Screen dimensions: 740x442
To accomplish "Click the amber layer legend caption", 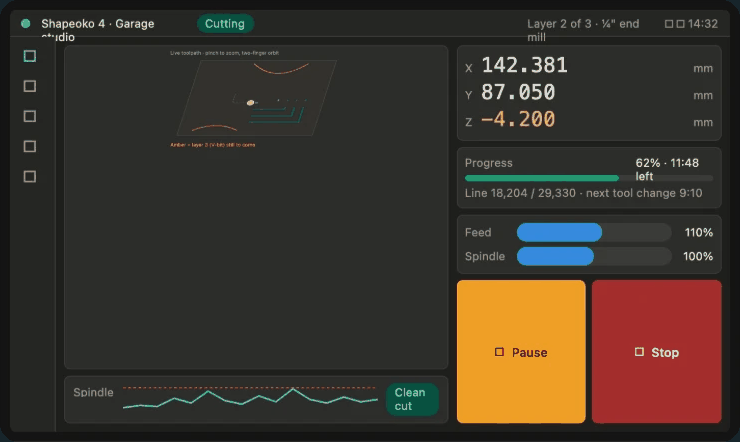I will tap(213, 145).
